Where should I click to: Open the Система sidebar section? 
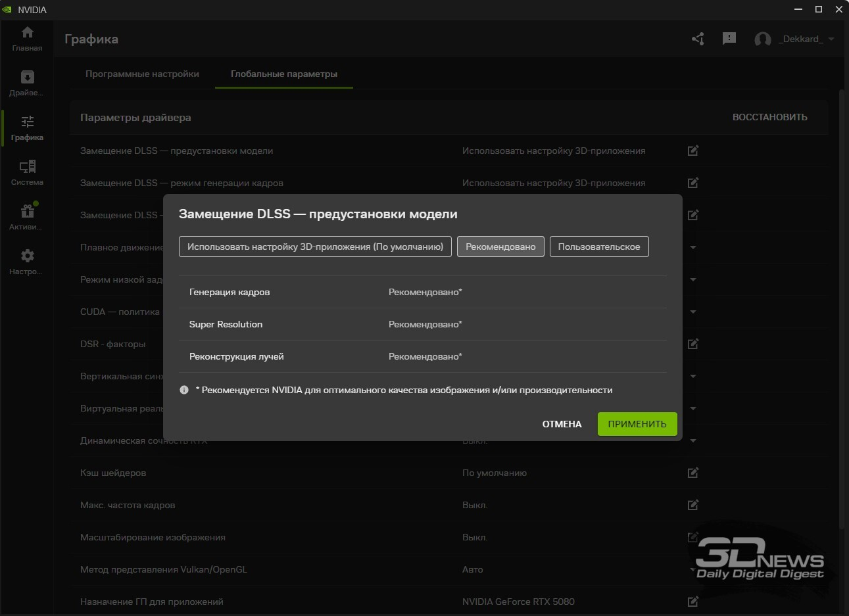tap(27, 173)
